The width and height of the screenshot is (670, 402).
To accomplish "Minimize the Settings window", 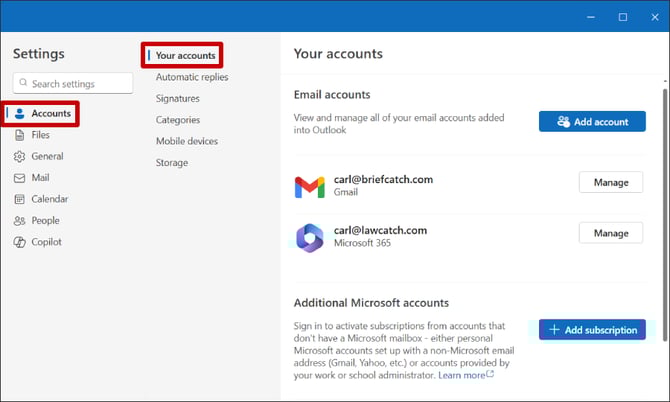I will pos(591,17).
